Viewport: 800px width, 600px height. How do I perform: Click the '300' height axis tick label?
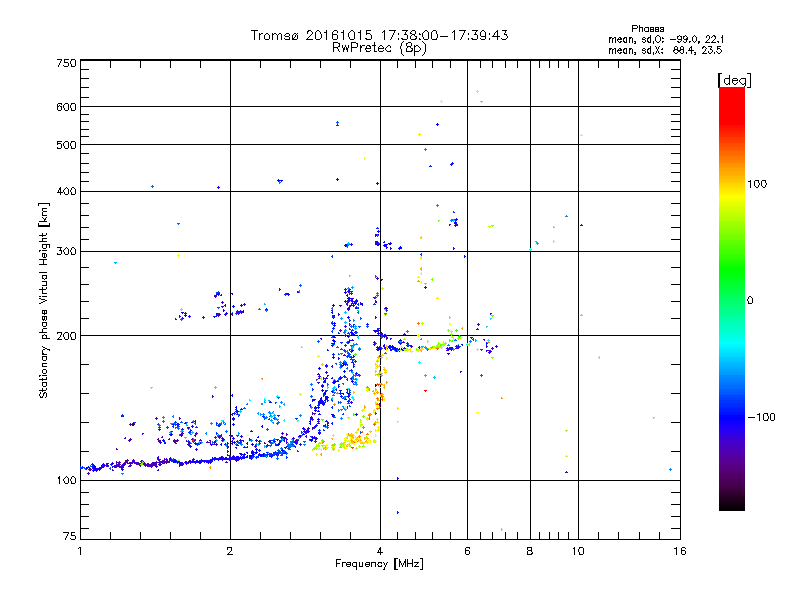[66, 252]
